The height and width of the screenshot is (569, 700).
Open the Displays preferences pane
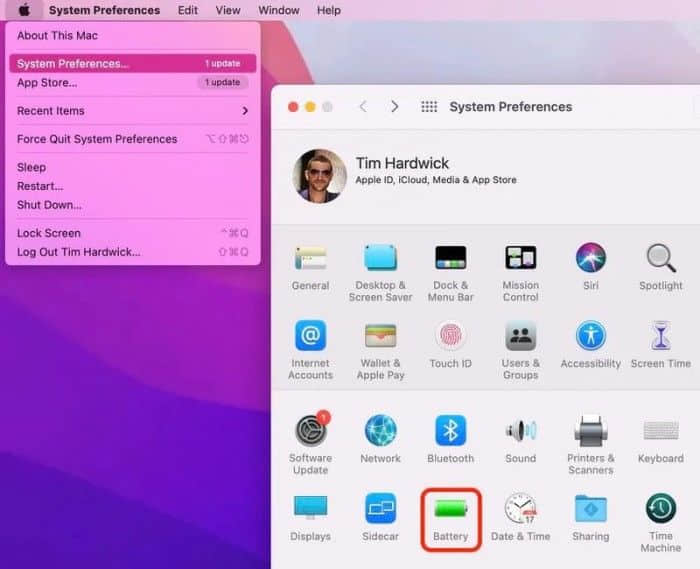click(310, 517)
